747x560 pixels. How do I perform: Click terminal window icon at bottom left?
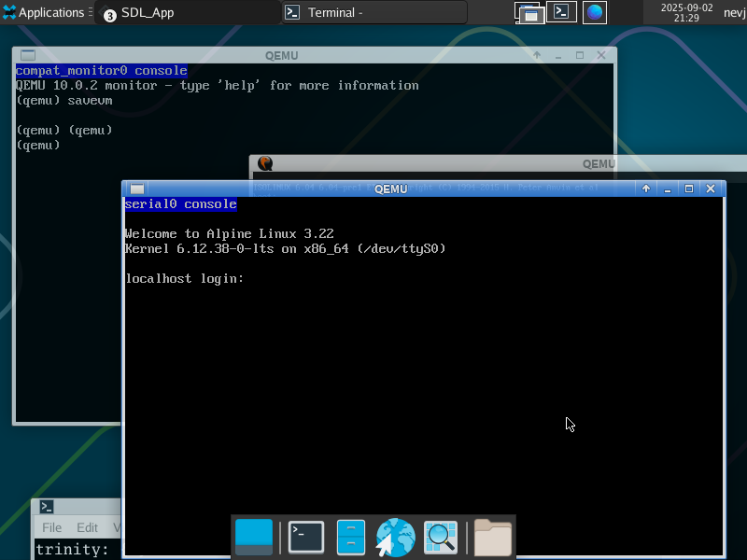tap(46, 507)
